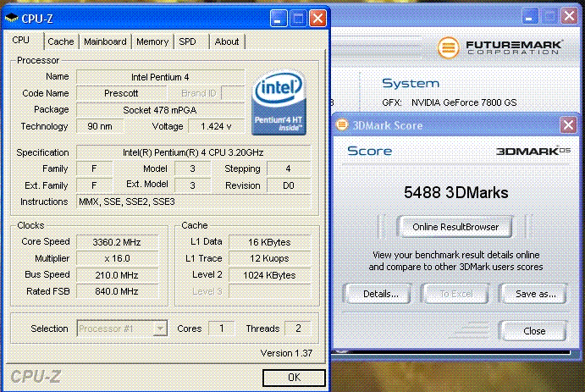Click the 'Score' heading in 3DMark Score
Viewport: 585px width, 392px height.
[369, 151]
